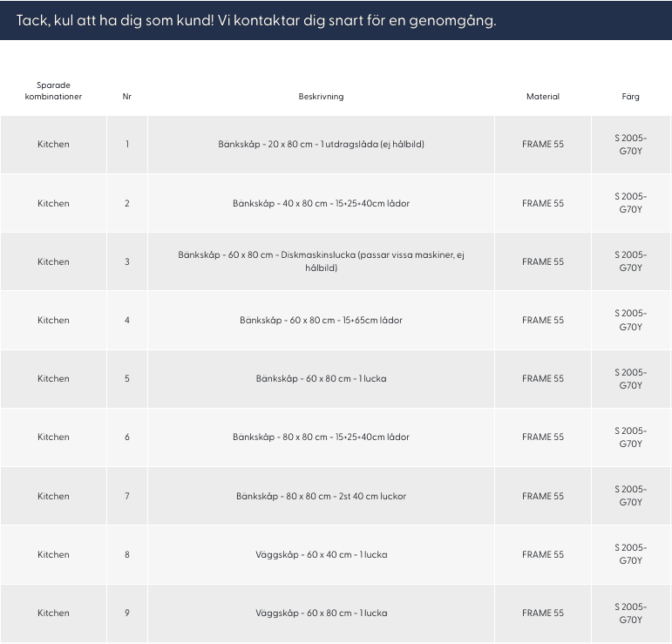Select the Kitchen cell in row 9

[53, 613]
